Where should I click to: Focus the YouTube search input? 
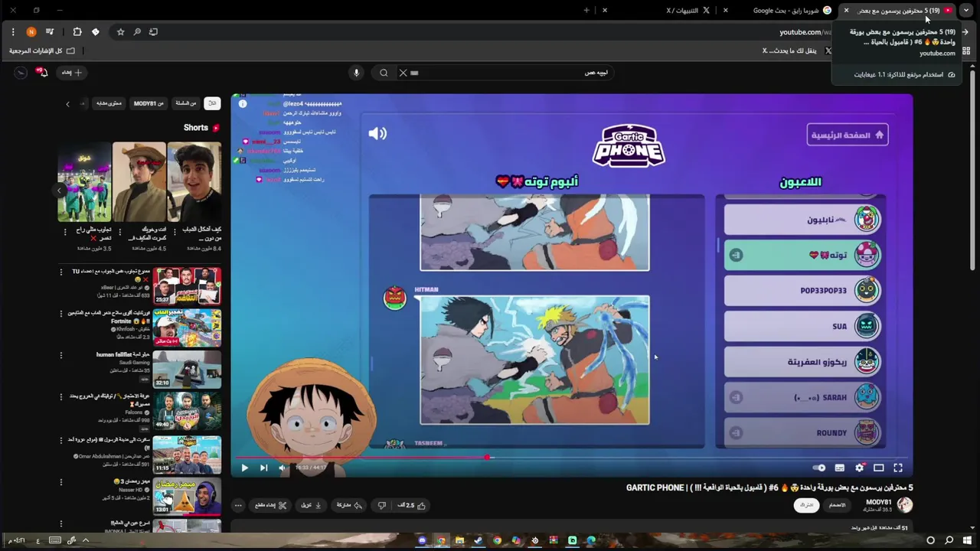[513, 73]
